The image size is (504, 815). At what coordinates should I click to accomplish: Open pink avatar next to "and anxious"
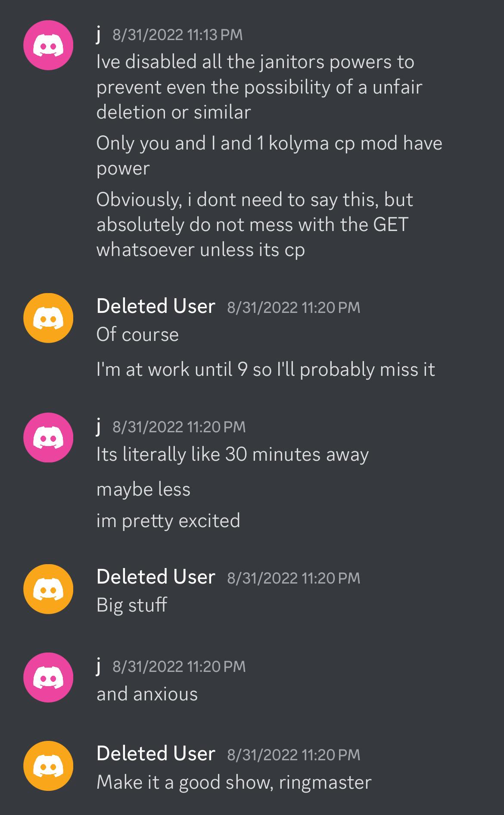[x=48, y=678]
